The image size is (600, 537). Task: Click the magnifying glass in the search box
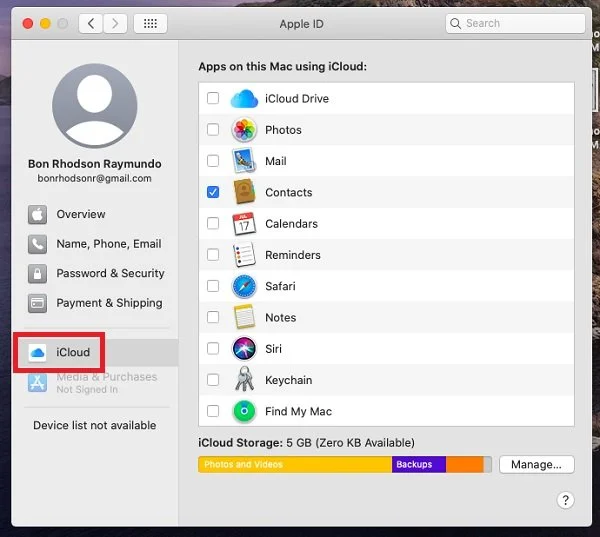click(455, 23)
